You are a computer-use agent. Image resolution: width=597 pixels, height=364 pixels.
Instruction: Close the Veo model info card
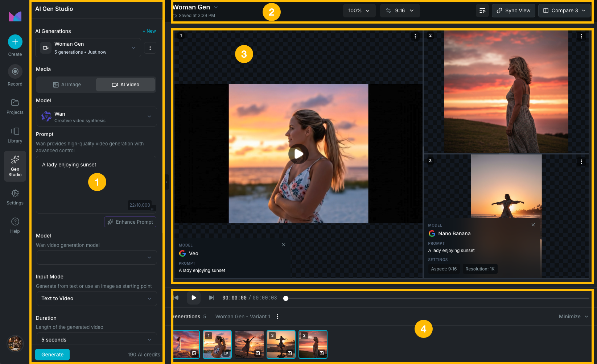tap(284, 245)
